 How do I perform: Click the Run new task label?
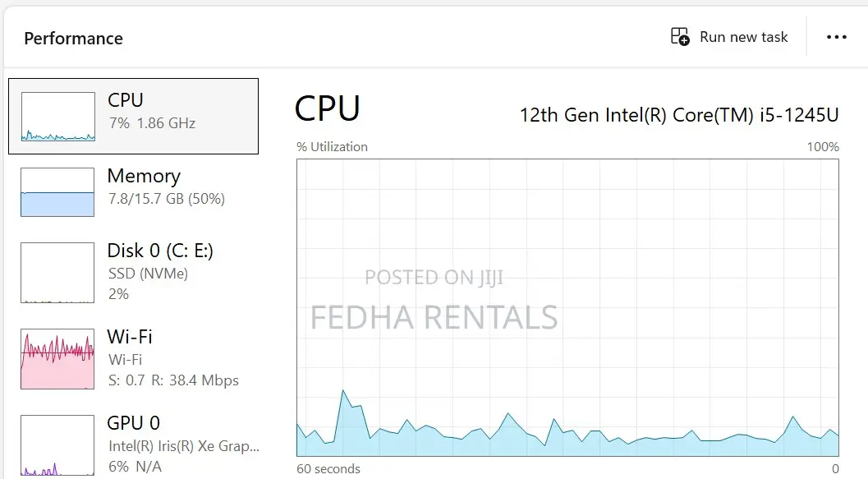pos(743,37)
